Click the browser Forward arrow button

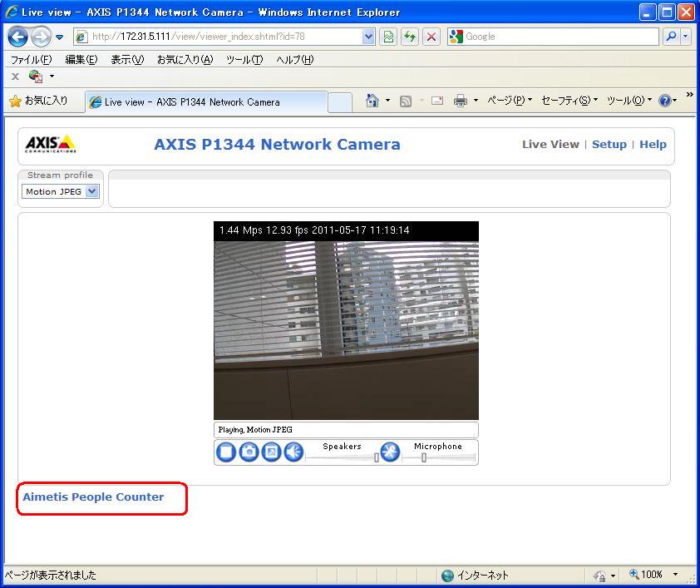click(x=42, y=37)
